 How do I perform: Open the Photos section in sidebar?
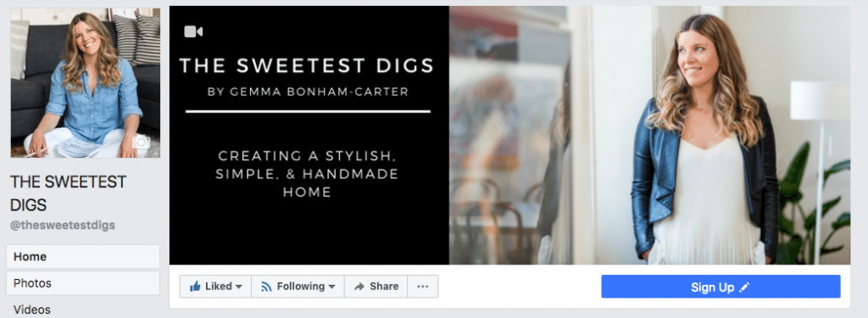click(83, 283)
